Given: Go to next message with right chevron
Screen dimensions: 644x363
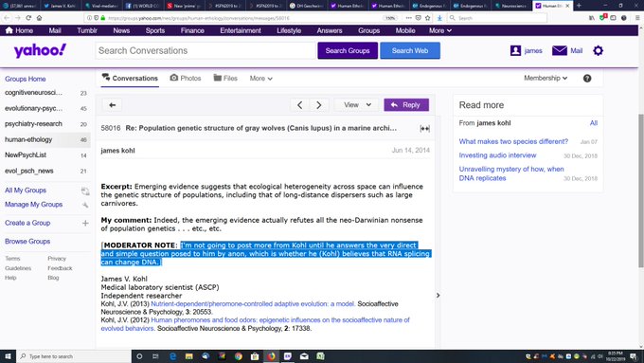Looking at the screenshot, I should [x=319, y=105].
